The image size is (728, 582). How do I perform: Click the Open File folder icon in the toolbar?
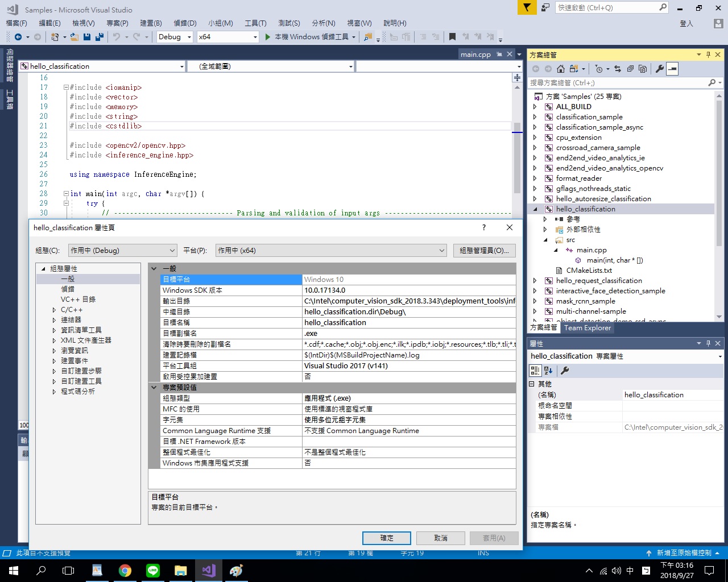pos(75,37)
